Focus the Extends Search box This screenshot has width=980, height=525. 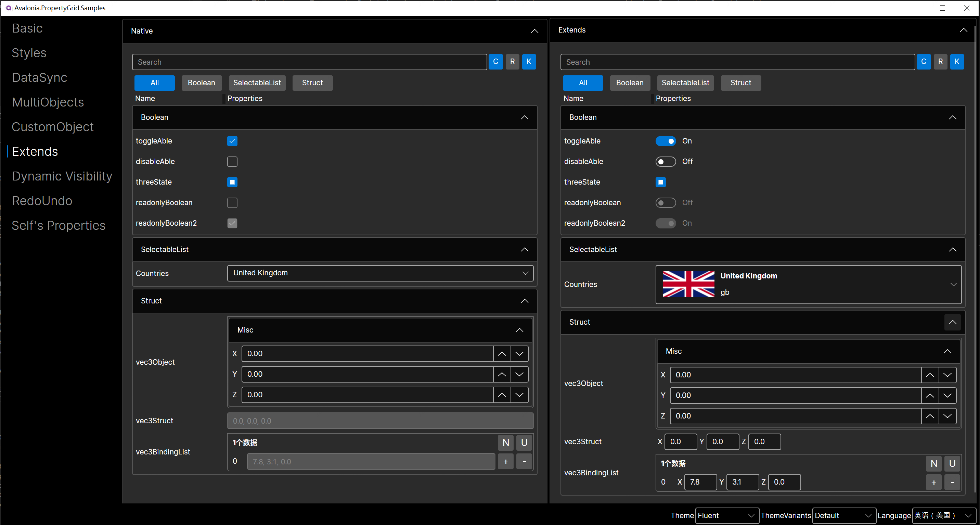pos(737,62)
